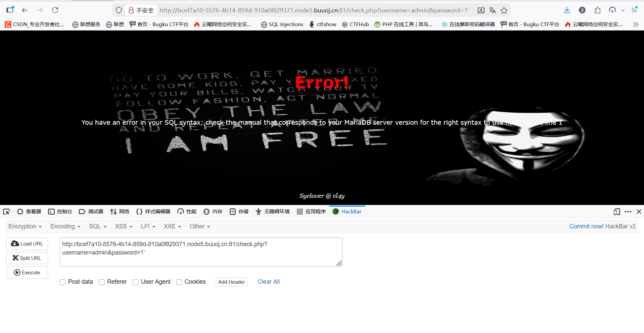Toggle responsive design mode icon
This screenshot has width=644, height=333.
(616, 212)
